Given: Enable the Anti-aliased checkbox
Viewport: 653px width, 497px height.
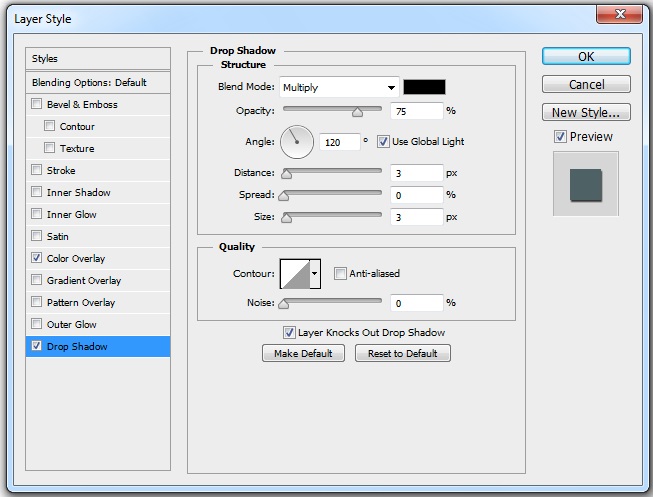Looking at the screenshot, I should tap(340, 273).
